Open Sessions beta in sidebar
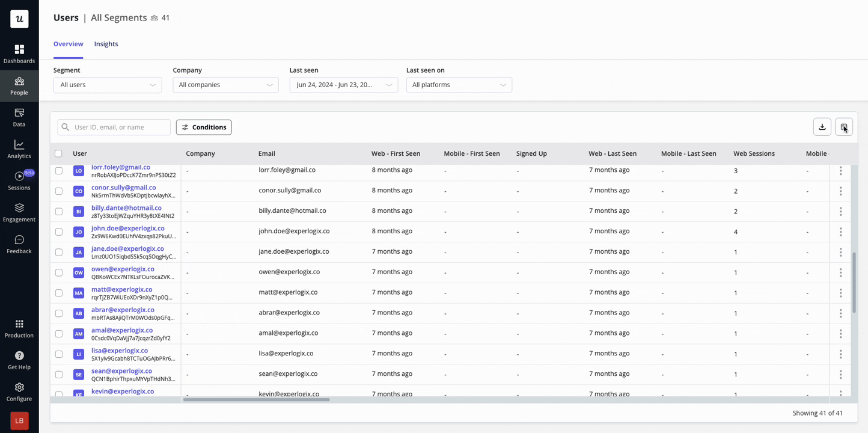Screen dimensions: 868x433 [19, 180]
